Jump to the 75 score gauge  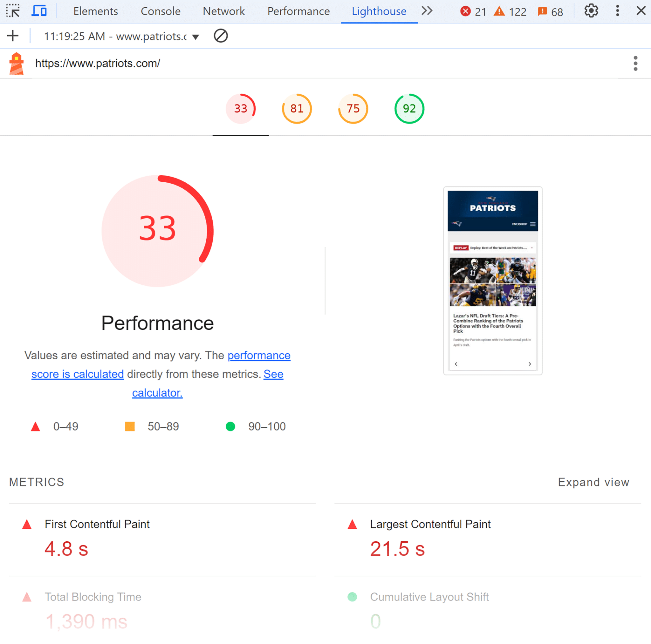[x=353, y=108]
